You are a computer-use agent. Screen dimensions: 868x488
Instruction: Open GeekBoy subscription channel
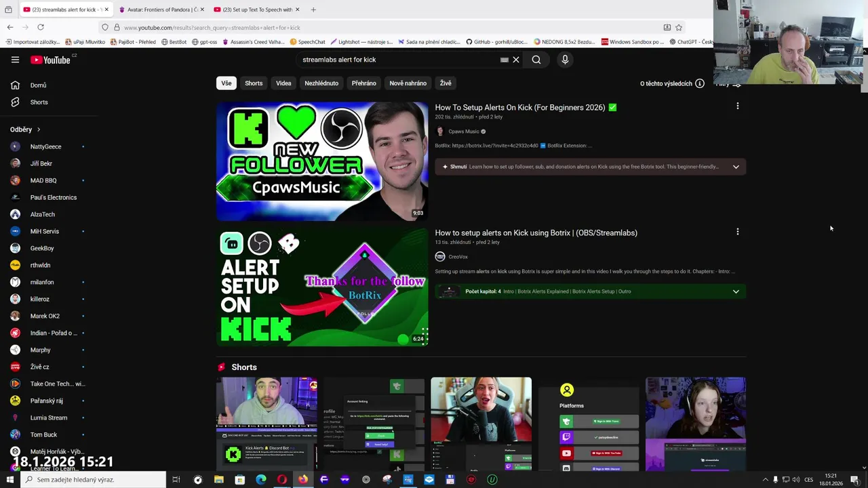coord(42,248)
